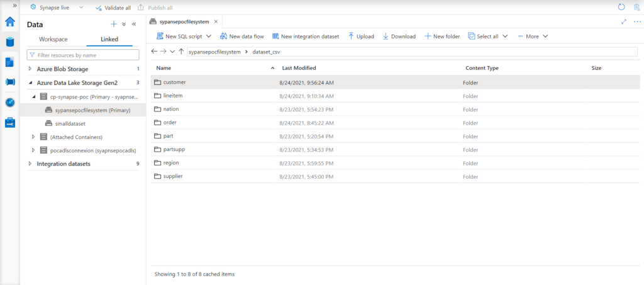Image resolution: width=644 pixels, height=285 pixels.
Task: Open the part folder
Action: click(x=168, y=135)
